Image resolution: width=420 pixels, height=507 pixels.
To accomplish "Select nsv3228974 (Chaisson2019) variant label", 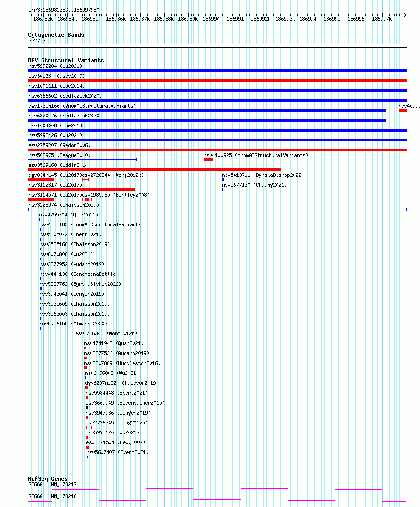I will [64, 205].
